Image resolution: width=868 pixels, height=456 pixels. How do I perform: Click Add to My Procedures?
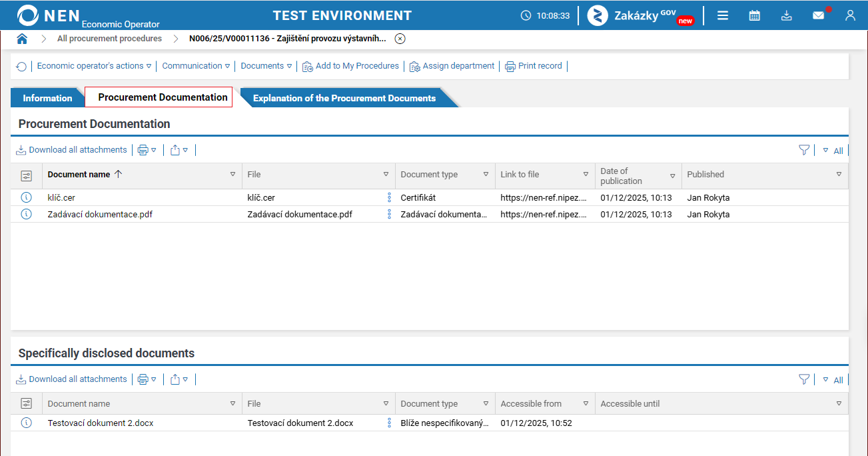[350, 66]
